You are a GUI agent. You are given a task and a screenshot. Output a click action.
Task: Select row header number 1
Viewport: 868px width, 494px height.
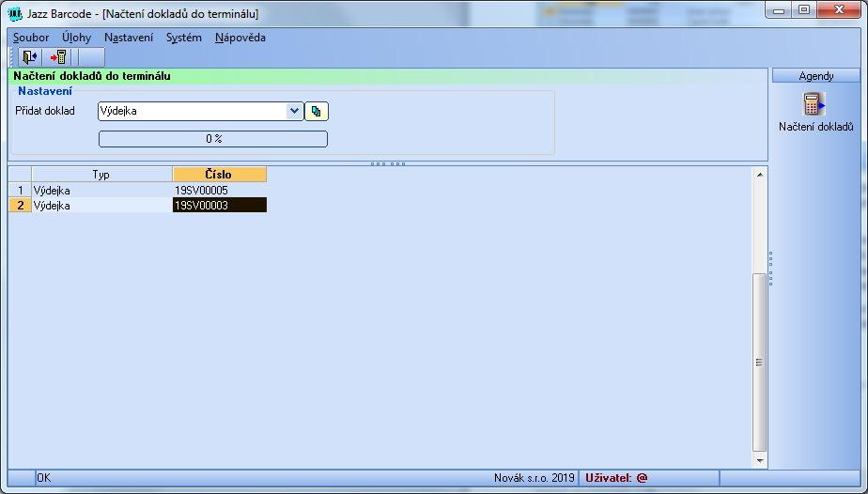pos(21,191)
